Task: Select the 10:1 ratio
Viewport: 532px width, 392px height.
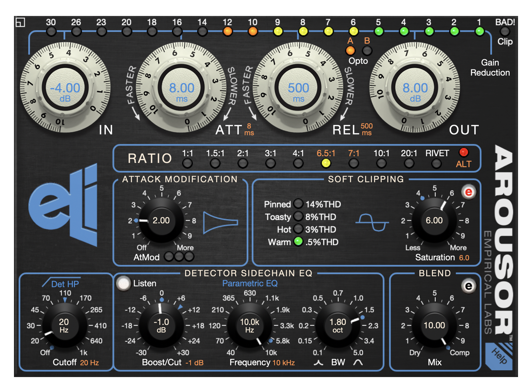Action: 381,163
